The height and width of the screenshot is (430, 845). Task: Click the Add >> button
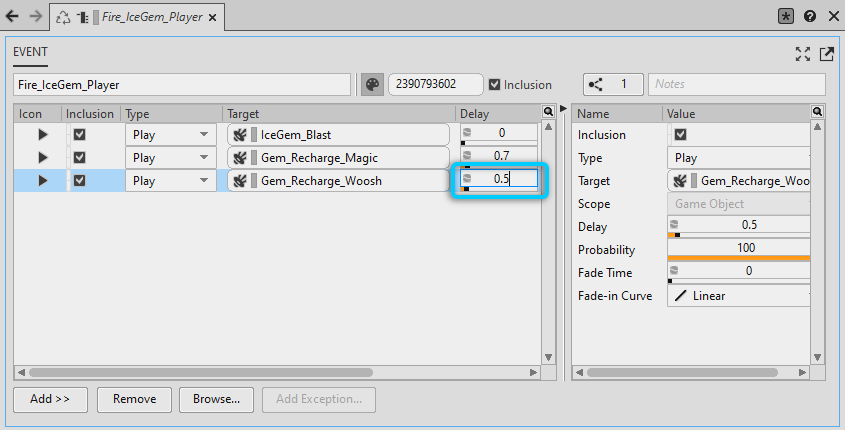(x=50, y=399)
